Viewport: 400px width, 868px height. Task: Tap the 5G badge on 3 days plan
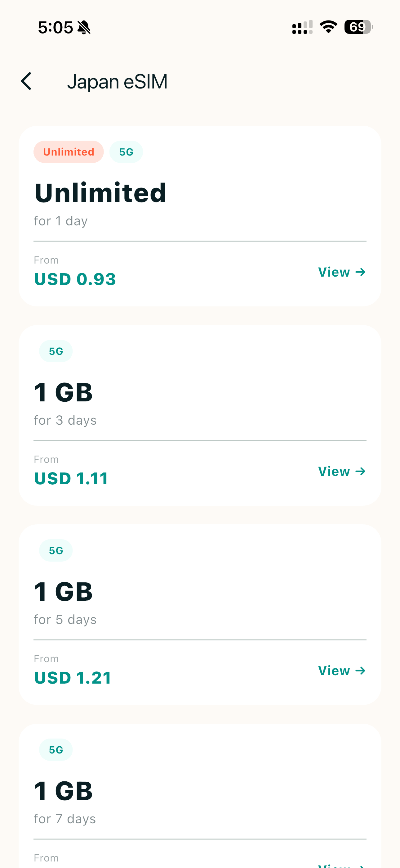(x=56, y=351)
